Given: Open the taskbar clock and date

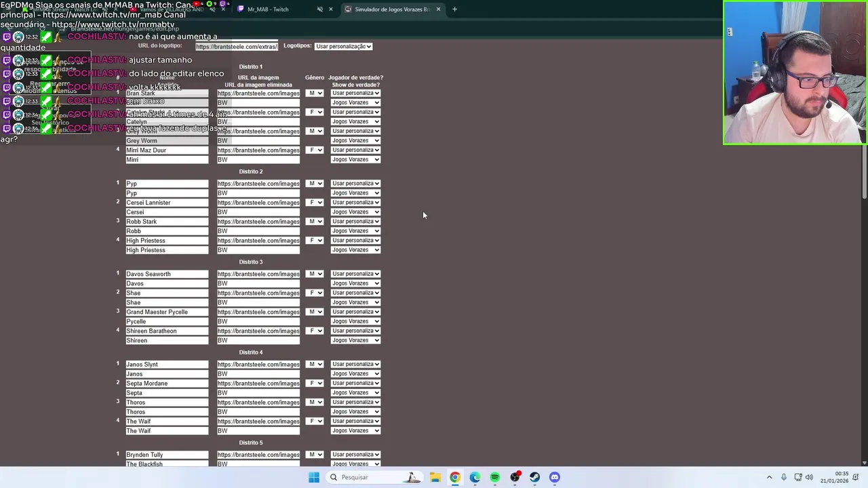Looking at the screenshot, I should pos(834,477).
